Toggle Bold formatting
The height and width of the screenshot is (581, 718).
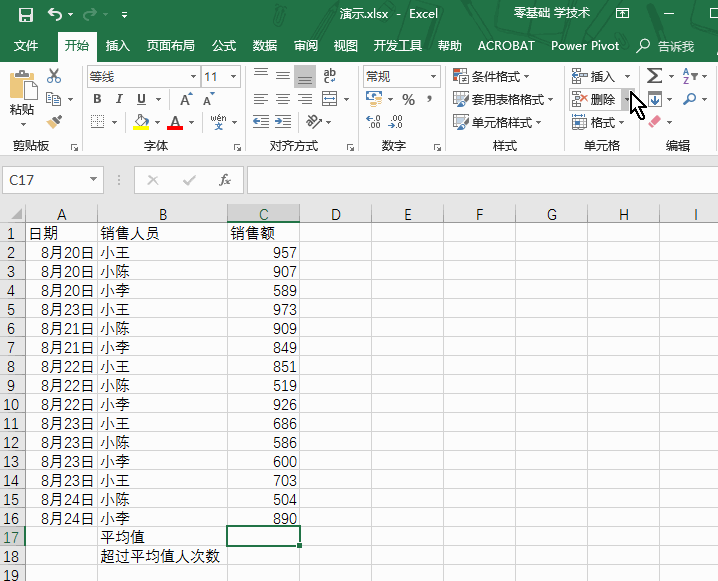[x=97, y=99]
